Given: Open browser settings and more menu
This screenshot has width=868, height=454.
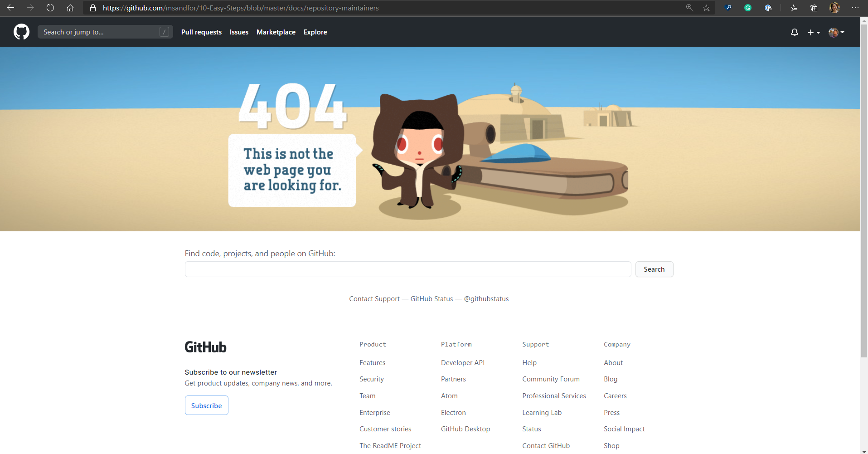Looking at the screenshot, I should coord(855,8).
